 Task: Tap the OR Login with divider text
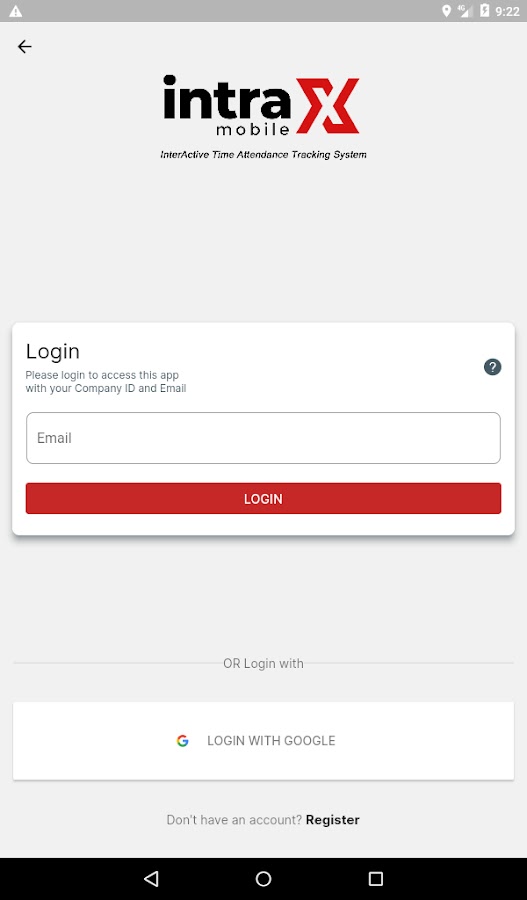point(264,664)
